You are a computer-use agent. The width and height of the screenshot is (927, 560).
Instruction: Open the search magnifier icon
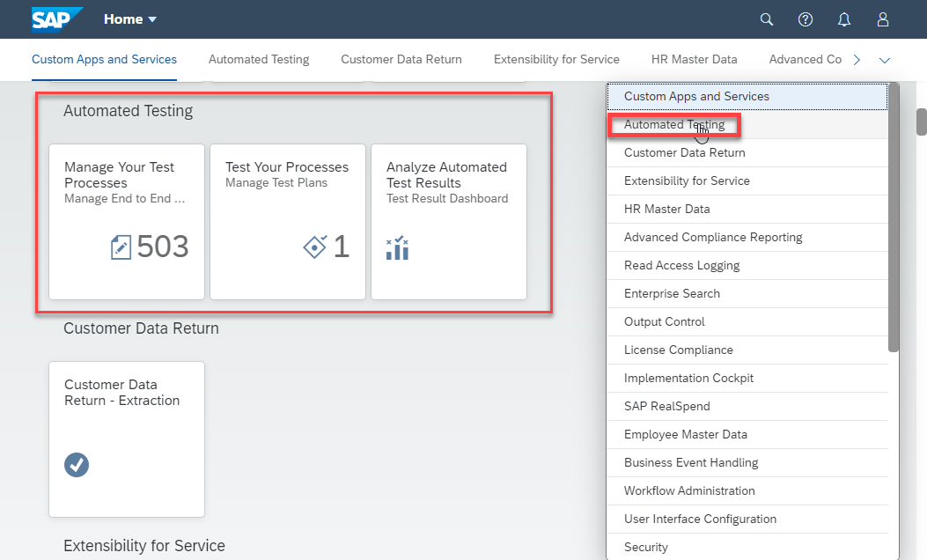pyautogui.click(x=766, y=19)
